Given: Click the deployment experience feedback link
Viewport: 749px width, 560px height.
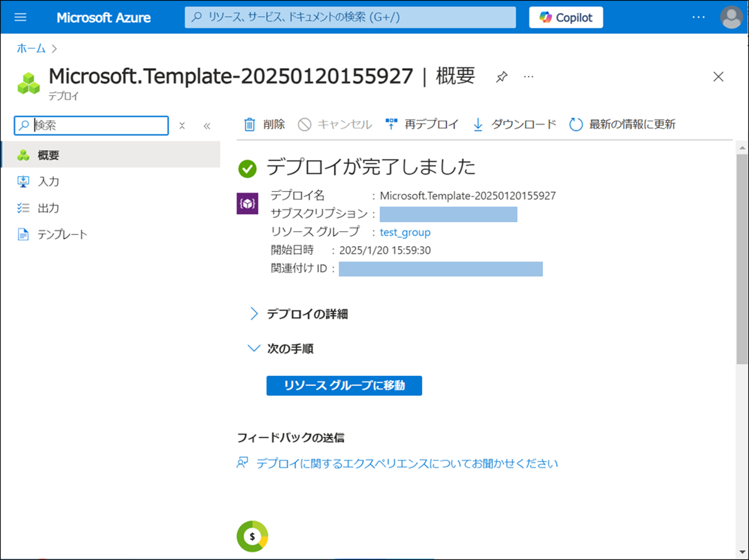Looking at the screenshot, I should [406, 464].
